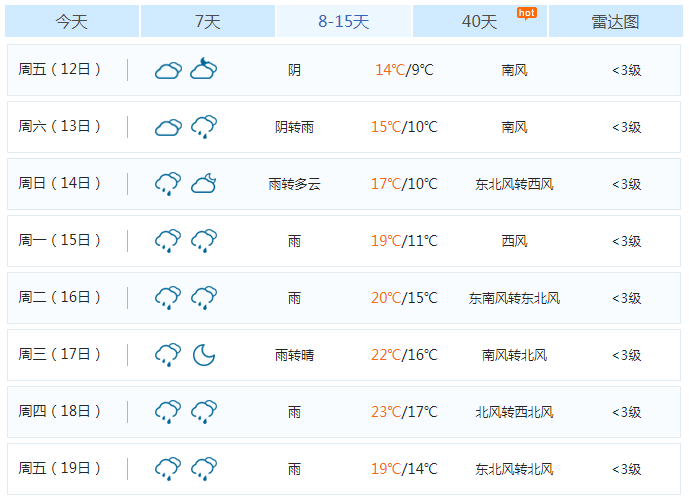Click the temperature 19℃/14℃

(404, 469)
